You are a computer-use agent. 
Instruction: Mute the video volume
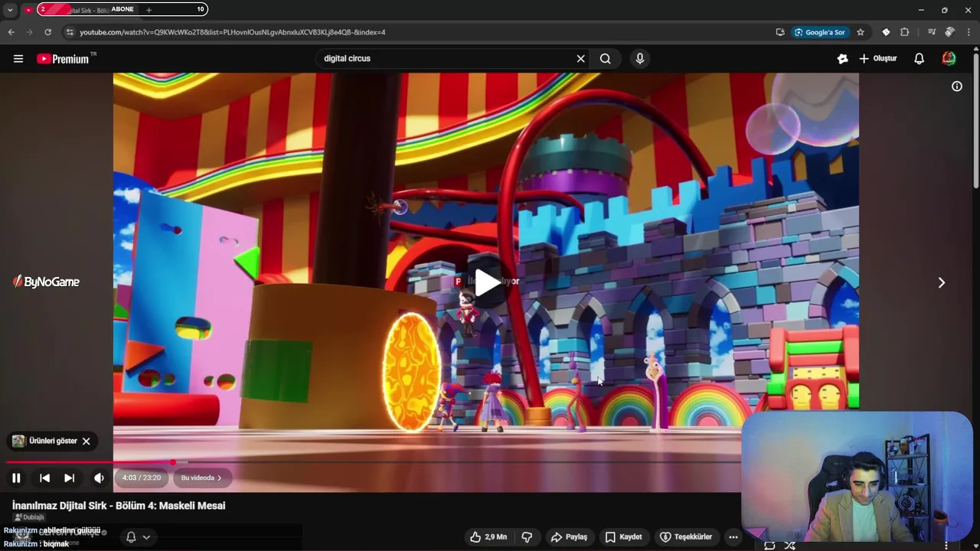tap(99, 478)
